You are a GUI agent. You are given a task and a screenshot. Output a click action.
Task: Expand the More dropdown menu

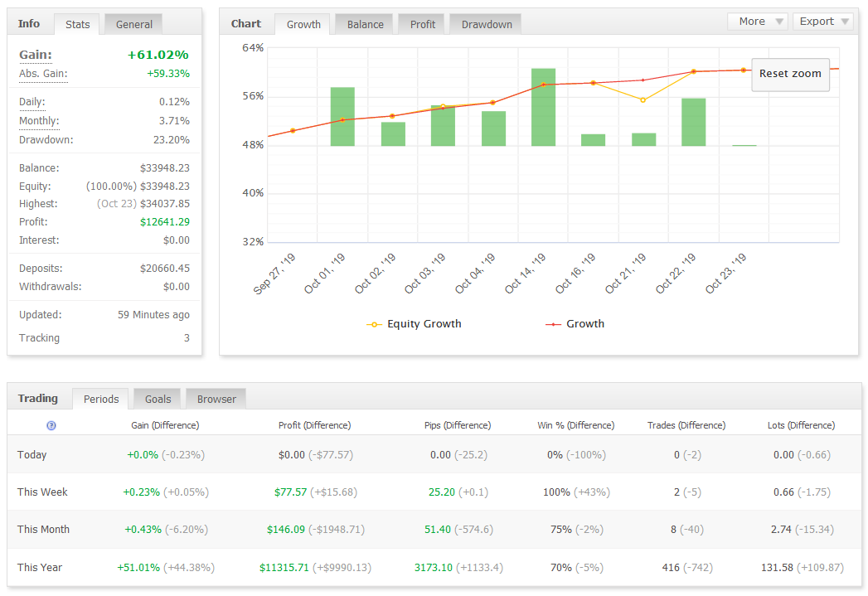[x=757, y=22]
